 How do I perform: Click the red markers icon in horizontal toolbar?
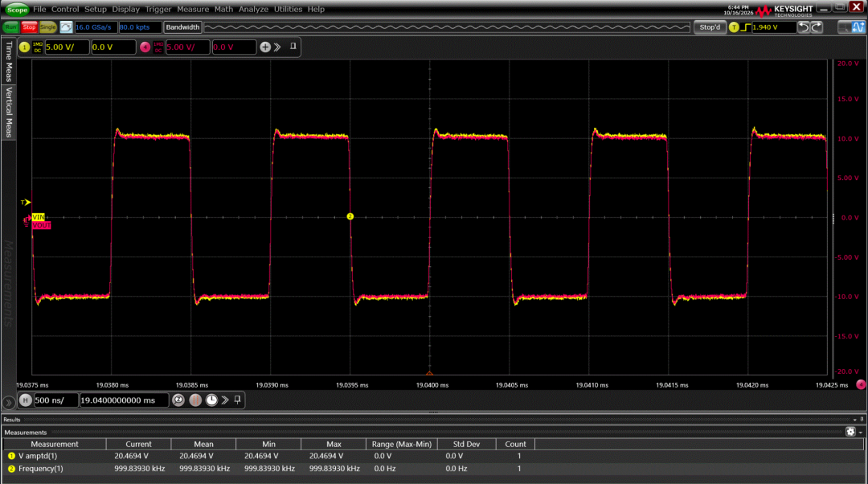[195, 400]
